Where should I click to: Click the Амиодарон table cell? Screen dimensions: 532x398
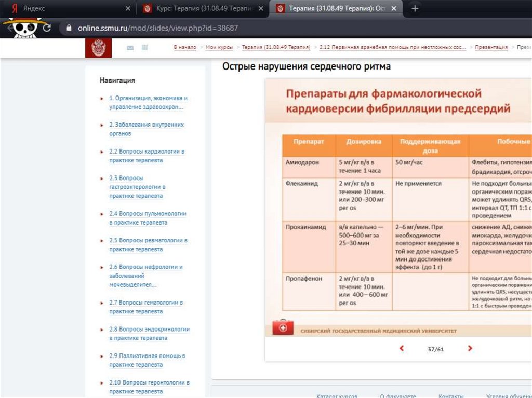coord(309,167)
